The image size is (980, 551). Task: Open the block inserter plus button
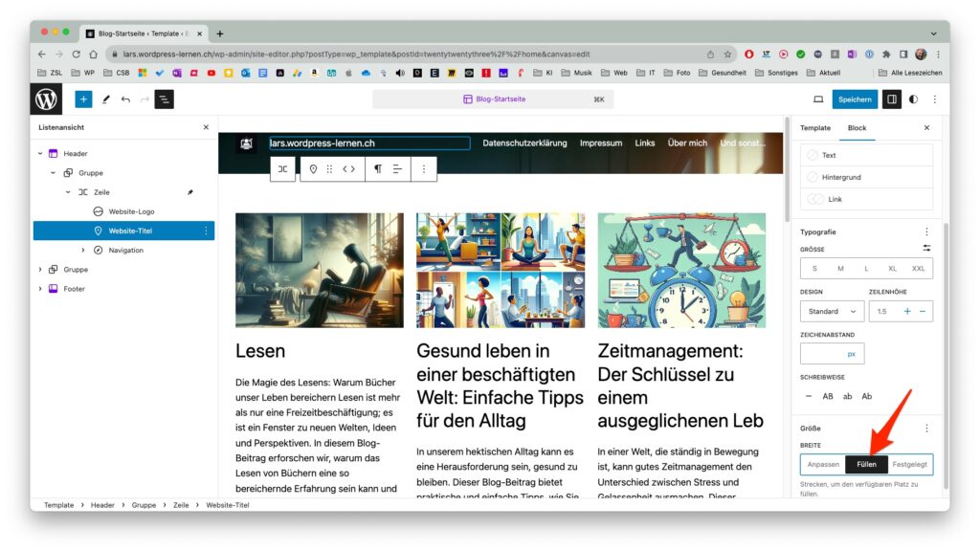click(x=83, y=99)
